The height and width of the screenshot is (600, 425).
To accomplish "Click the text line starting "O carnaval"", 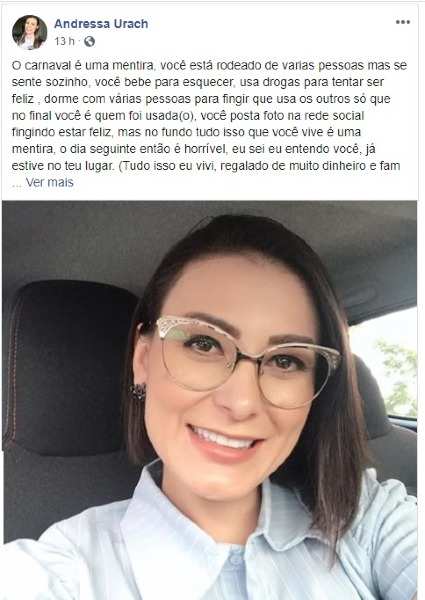I will pos(209,65).
